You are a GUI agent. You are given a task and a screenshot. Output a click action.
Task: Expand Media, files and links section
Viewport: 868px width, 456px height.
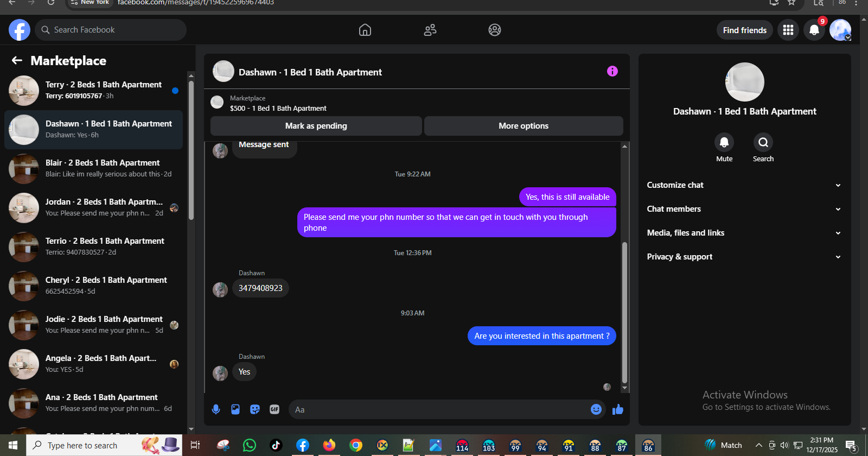(x=744, y=233)
